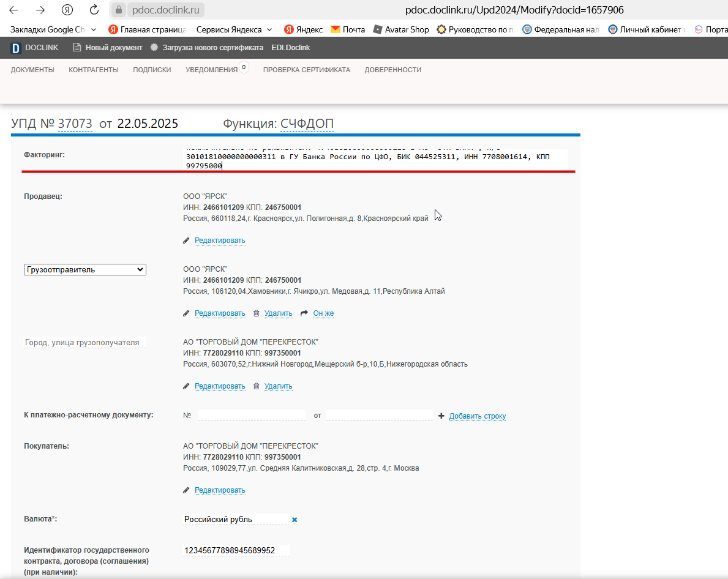Expand the Закладки Google Chrome bookmarks folder
This screenshot has width=728, height=579.
(x=53, y=29)
